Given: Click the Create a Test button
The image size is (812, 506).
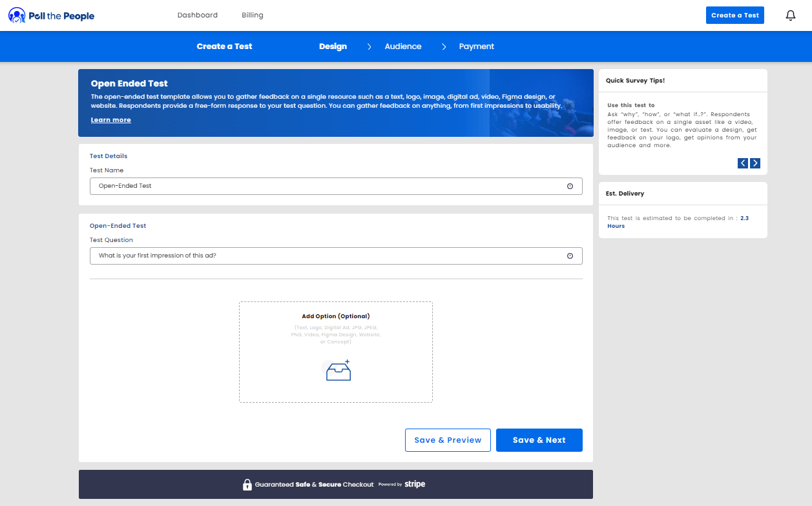Looking at the screenshot, I should [x=734, y=14].
